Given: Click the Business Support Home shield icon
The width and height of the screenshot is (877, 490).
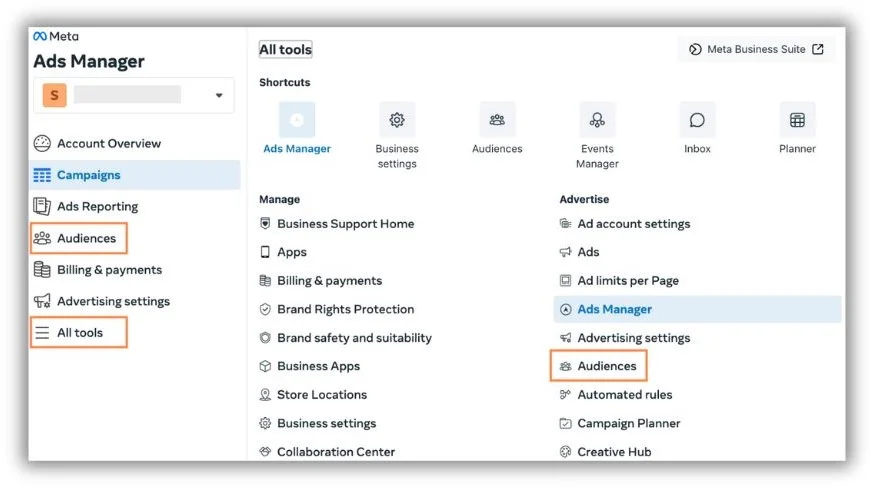Looking at the screenshot, I should [265, 224].
